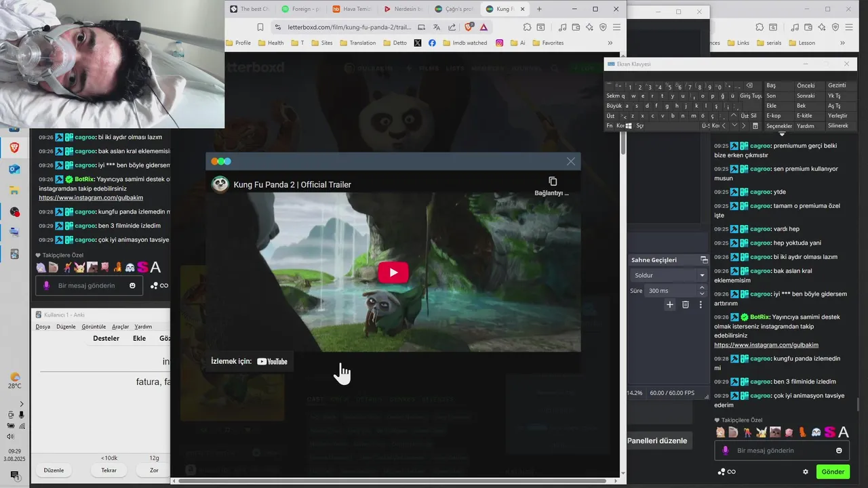The width and height of the screenshot is (868, 488).
Task: Click the Düzenle button in Anki
Action: pyautogui.click(x=54, y=470)
